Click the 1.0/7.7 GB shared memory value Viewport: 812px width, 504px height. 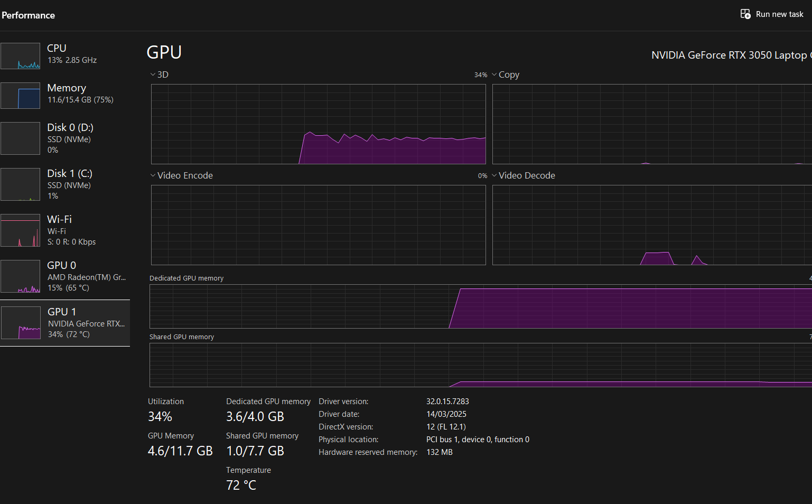point(255,451)
